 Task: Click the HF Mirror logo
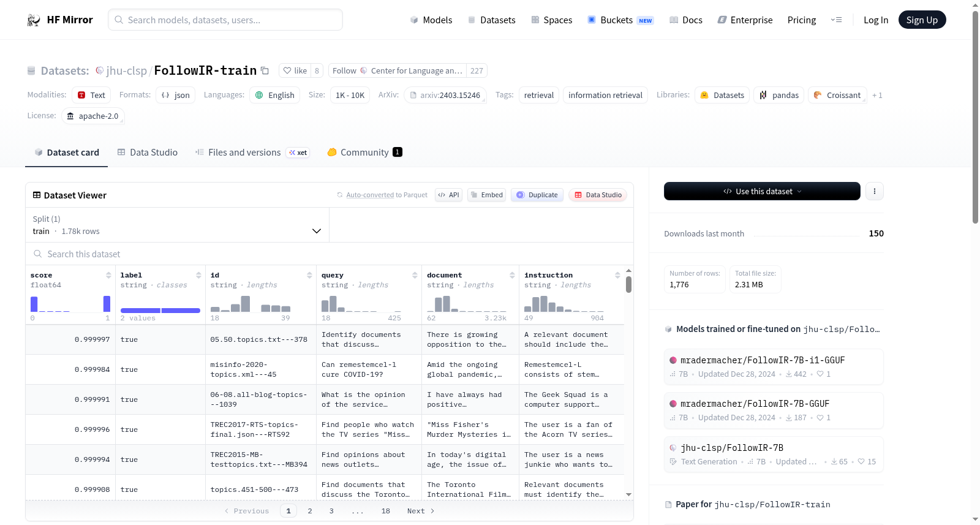coord(60,20)
